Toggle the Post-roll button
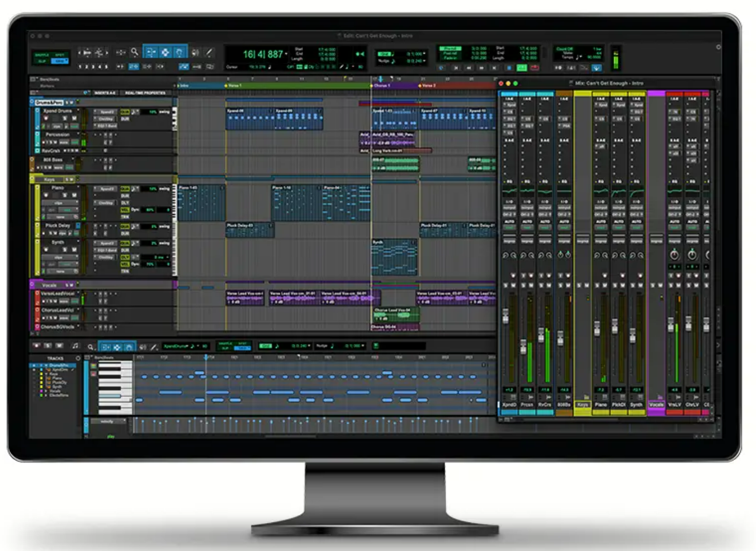 pyautogui.click(x=450, y=54)
